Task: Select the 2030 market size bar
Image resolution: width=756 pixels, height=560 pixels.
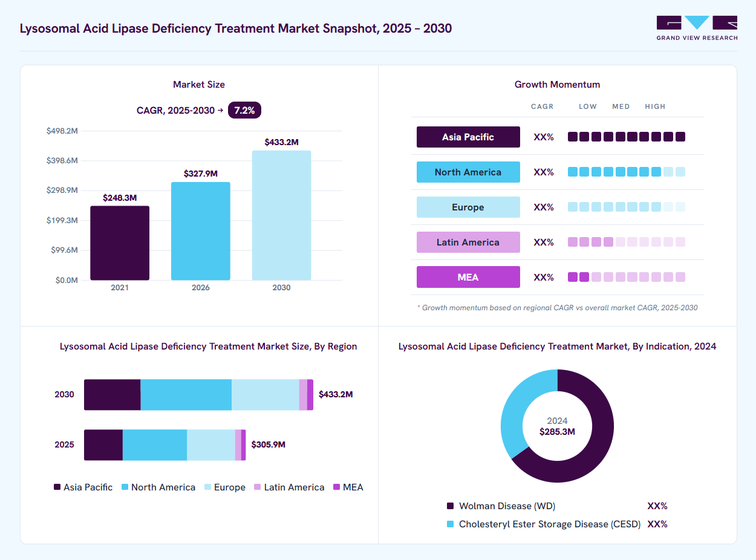Action: 281,215
